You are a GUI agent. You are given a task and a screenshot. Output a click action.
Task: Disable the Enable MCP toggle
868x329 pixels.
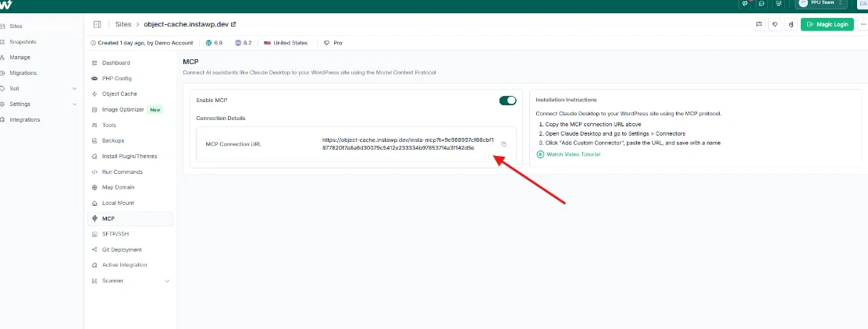507,101
